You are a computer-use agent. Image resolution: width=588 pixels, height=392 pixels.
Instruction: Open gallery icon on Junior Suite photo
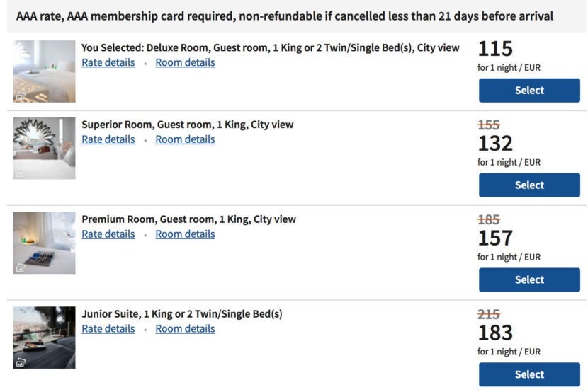click(x=21, y=362)
